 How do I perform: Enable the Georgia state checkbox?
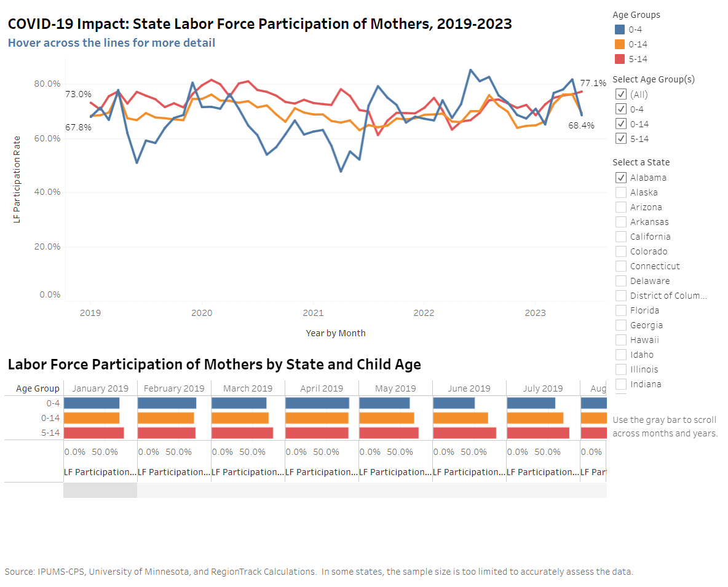pos(621,325)
